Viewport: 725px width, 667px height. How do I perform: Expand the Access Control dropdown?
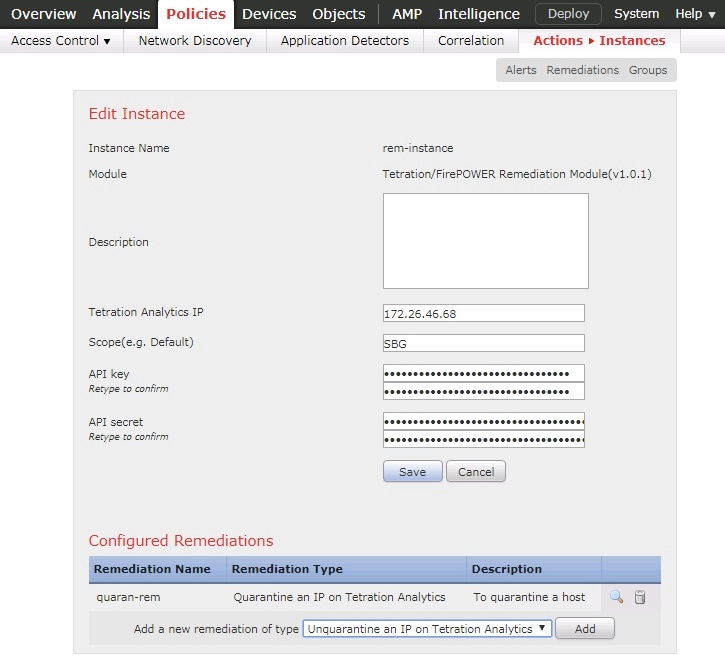pos(61,41)
